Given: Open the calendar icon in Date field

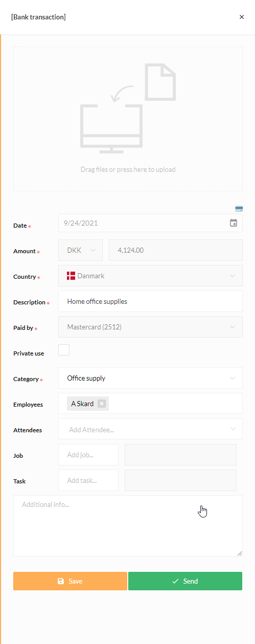Looking at the screenshot, I should click(x=234, y=223).
